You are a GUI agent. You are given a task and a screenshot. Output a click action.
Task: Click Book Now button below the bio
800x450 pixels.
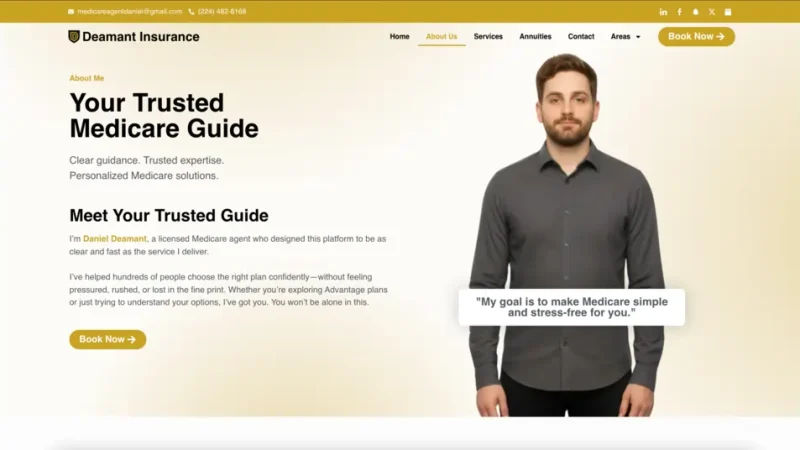[107, 339]
